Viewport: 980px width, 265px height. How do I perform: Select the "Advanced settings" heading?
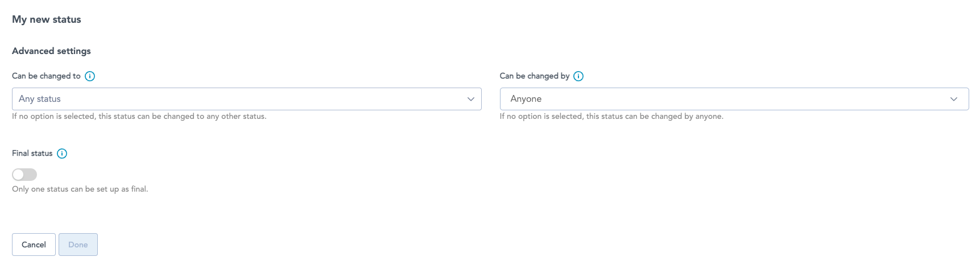pyautogui.click(x=51, y=51)
